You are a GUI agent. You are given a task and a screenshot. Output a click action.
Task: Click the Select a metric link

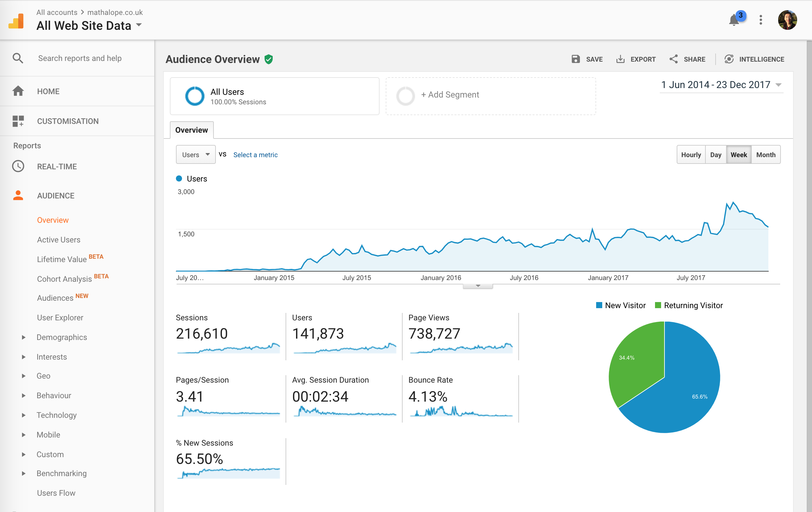[x=255, y=155]
